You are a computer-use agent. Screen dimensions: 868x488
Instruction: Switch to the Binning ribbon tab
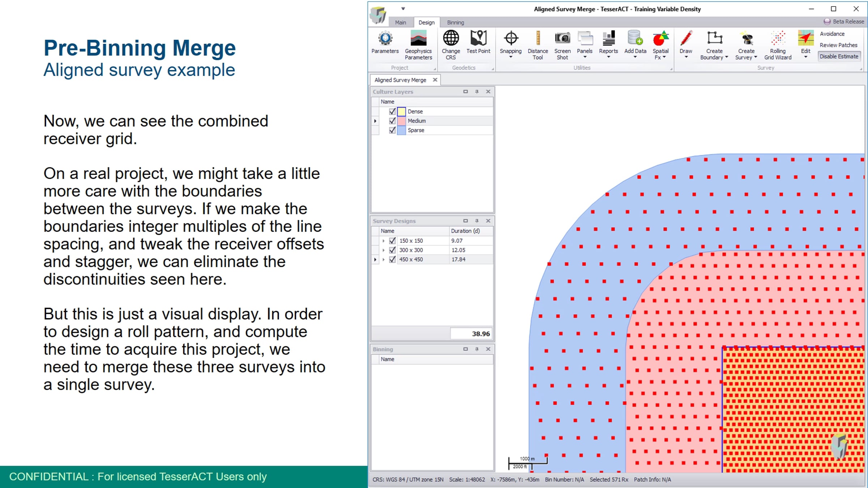[455, 22]
